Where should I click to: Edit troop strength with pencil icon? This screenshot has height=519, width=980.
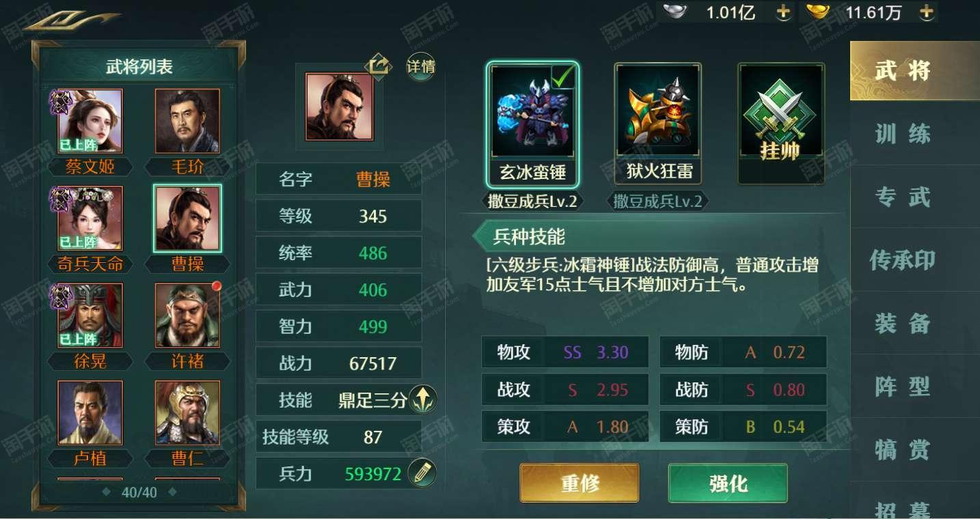pyautogui.click(x=422, y=473)
